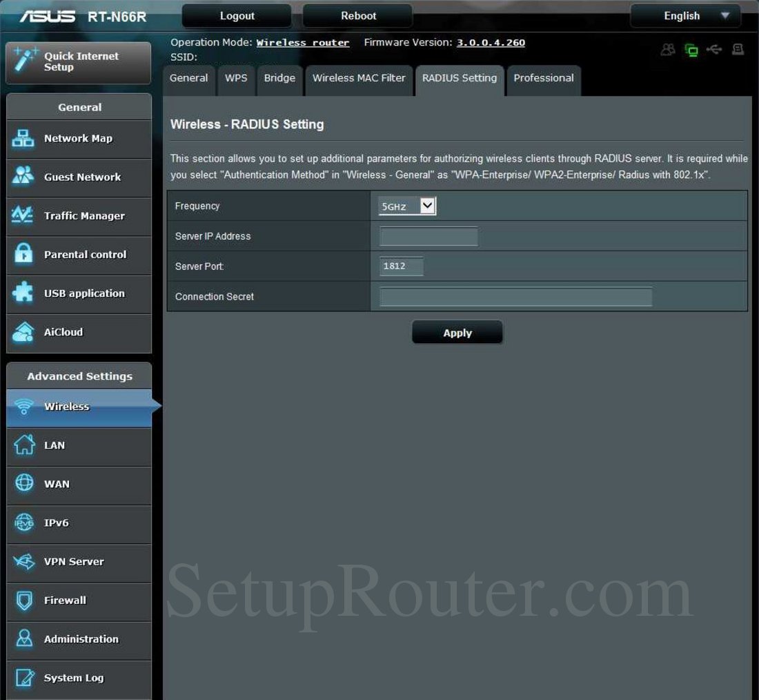
Task: Open the Wireless MAC Filter tab
Action: coord(359,79)
